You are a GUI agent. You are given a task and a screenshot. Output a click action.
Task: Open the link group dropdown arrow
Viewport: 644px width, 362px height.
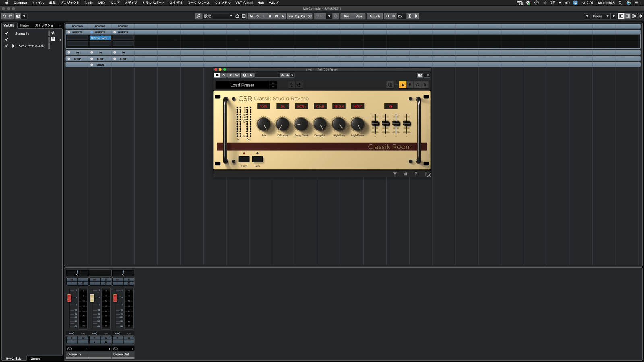tap(329, 16)
